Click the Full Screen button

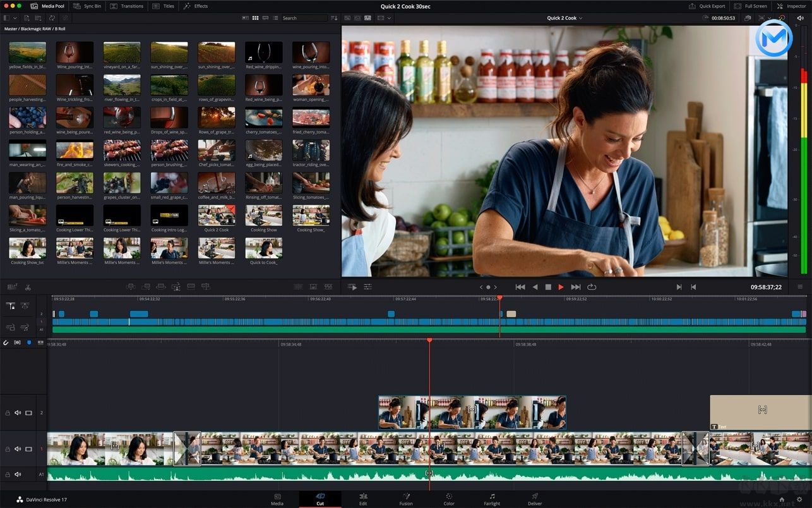pos(751,6)
